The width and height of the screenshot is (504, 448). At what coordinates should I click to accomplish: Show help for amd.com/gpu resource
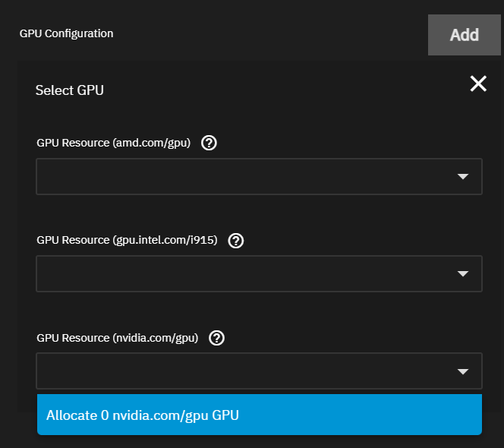tap(209, 143)
